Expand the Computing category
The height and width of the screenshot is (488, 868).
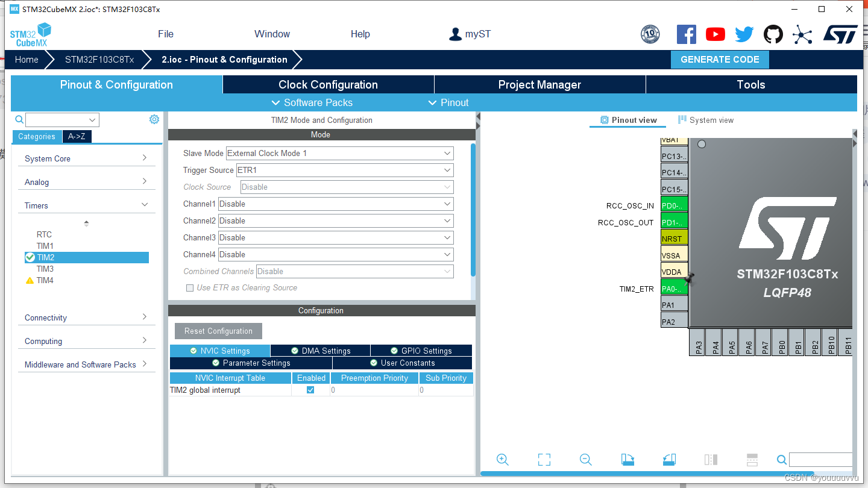(86, 341)
